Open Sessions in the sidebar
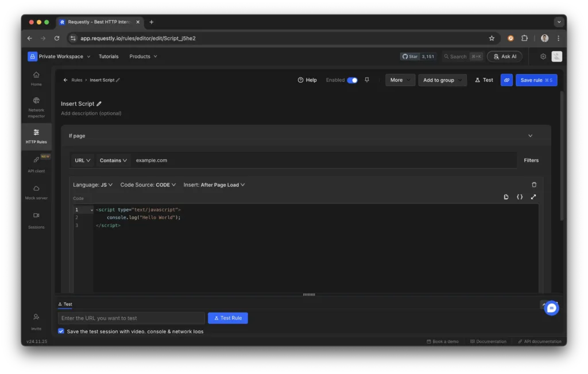The width and height of the screenshot is (588, 374). pyautogui.click(x=36, y=220)
